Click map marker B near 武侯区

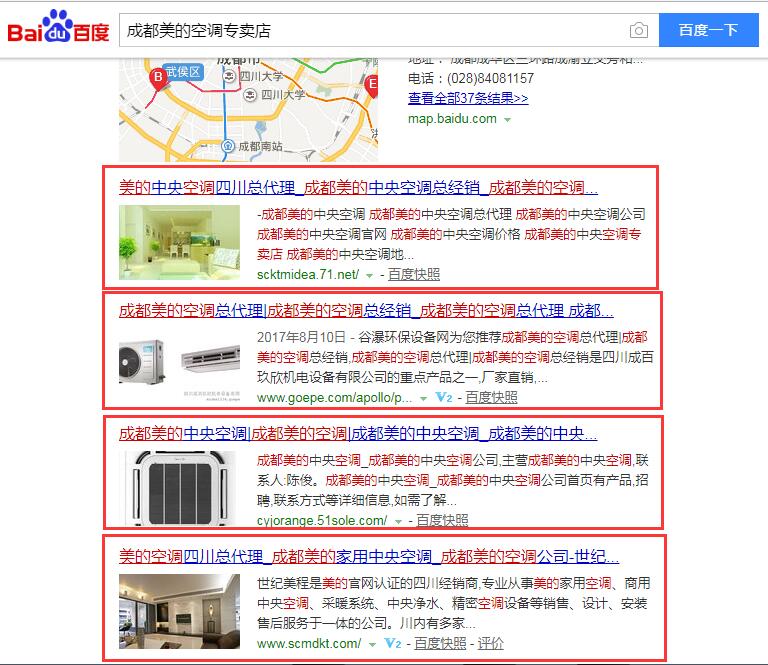point(158,78)
